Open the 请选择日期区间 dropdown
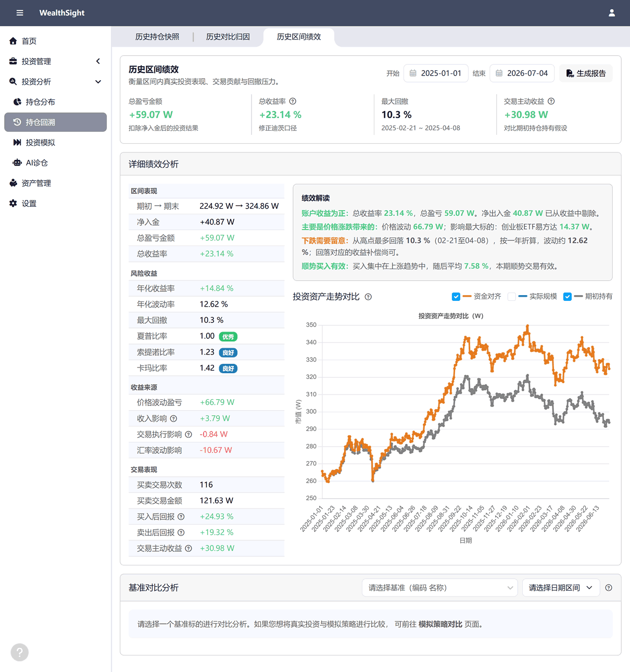The image size is (630, 672). (x=561, y=588)
